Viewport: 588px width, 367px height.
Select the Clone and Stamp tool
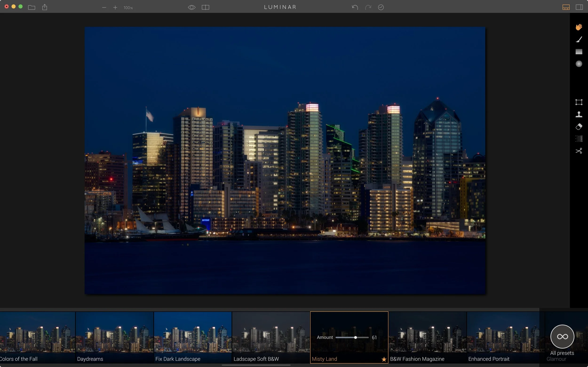(x=579, y=114)
